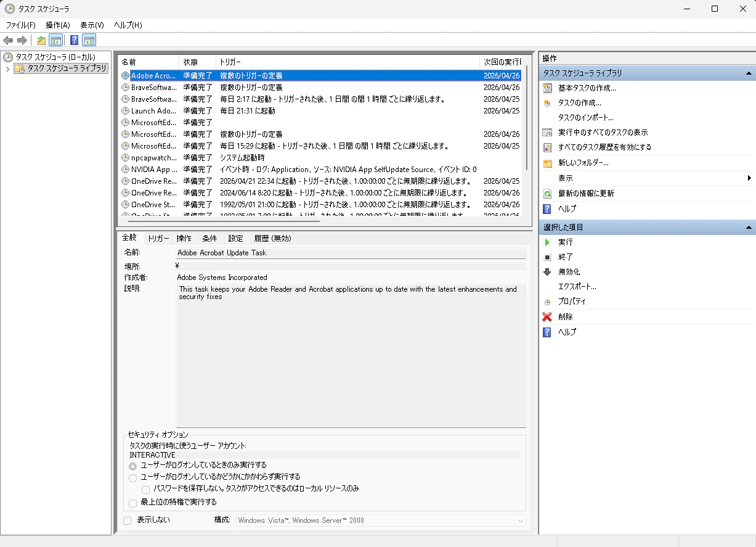Switch to the 履歴 (無効) tab
This screenshot has width=756, height=547.
(272, 239)
